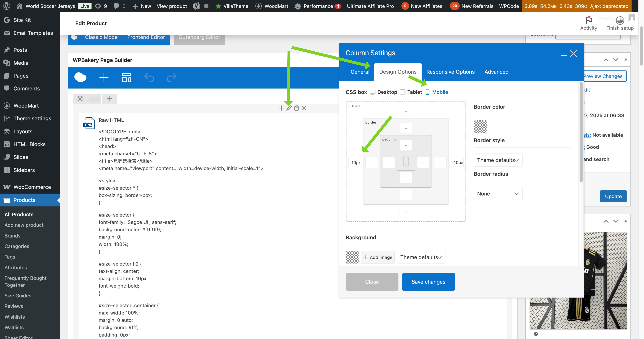This screenshot has width=644, height=339.
Task: Move the product image box up
Action: [x=606, y=221]
